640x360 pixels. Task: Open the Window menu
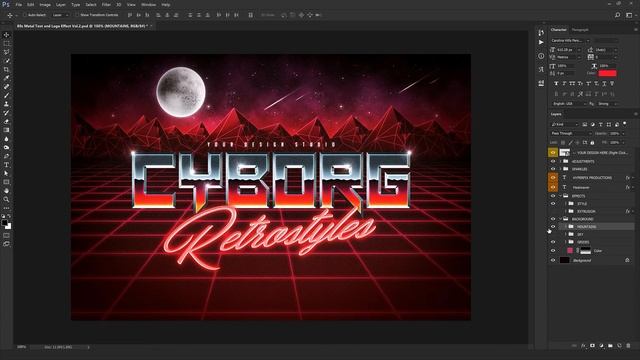149,4
